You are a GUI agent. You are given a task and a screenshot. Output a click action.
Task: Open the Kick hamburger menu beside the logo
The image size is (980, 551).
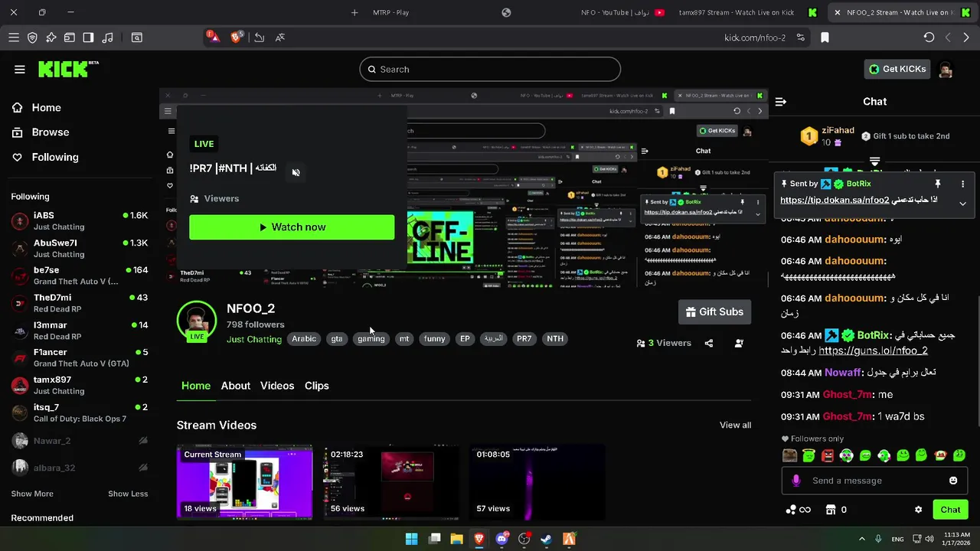click(20, 69)
